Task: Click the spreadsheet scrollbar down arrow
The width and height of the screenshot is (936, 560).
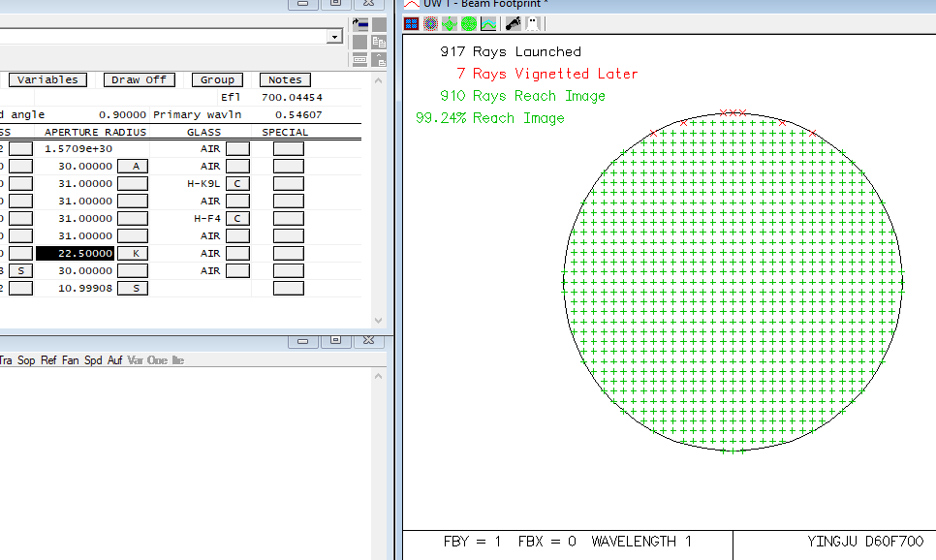Action: (378, 321)
